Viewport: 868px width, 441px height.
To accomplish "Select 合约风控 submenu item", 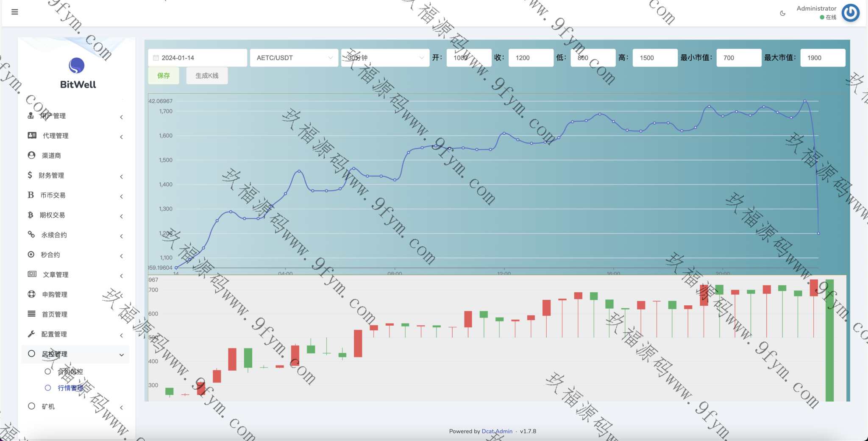I will click(x=70, y=372).
